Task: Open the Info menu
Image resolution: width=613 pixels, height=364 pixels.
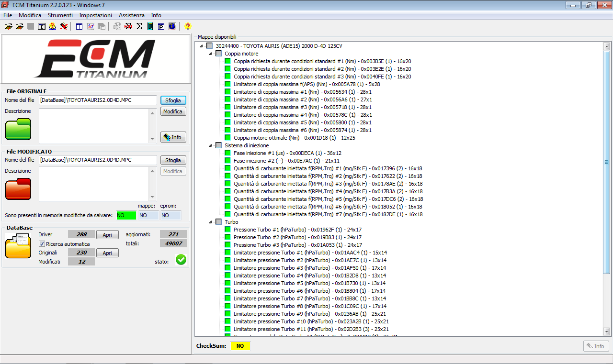Action: point(156,15)
